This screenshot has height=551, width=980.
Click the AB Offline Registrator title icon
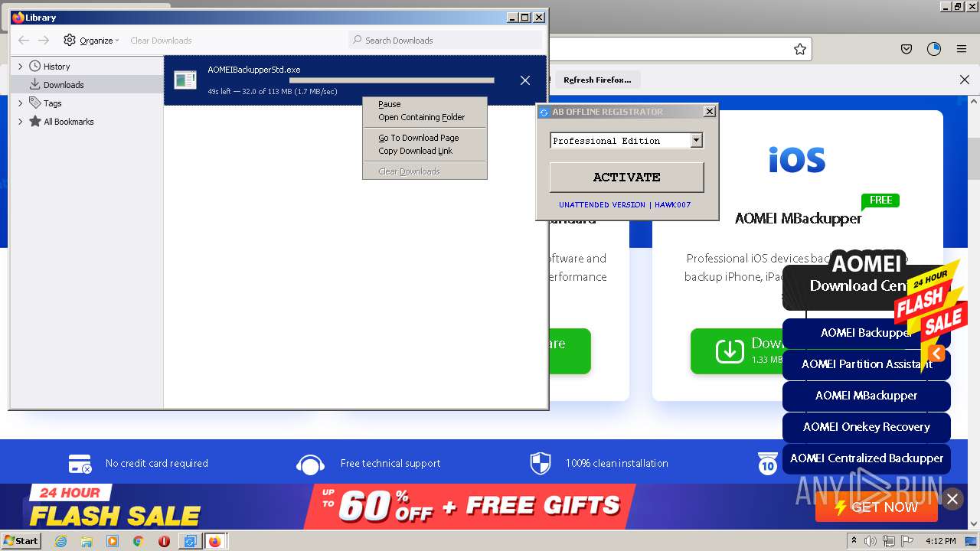(x=544, y=112)
